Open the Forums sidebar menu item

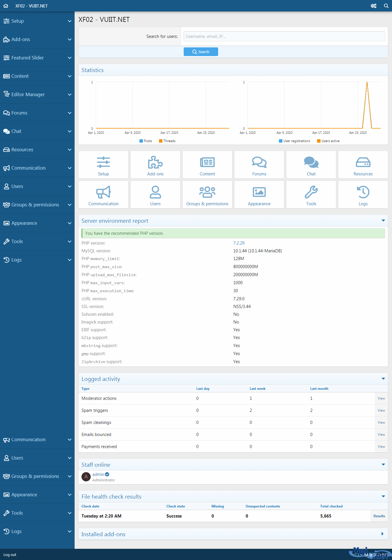tap(37, 113)
